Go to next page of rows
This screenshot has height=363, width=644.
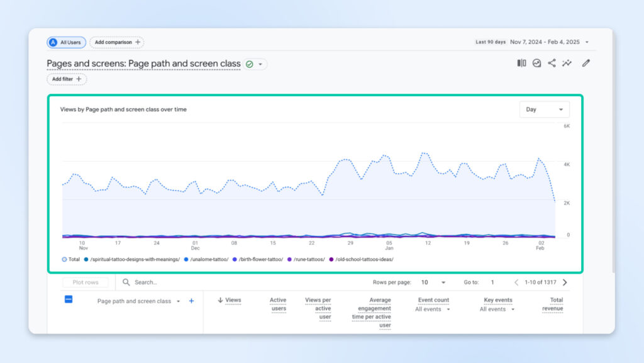[565, 282]
